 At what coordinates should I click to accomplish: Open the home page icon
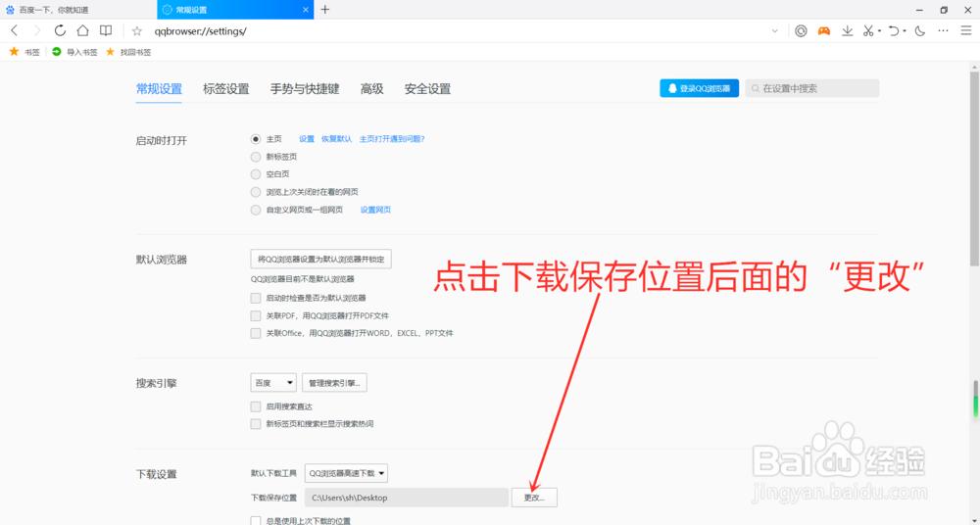pos(82,30)
